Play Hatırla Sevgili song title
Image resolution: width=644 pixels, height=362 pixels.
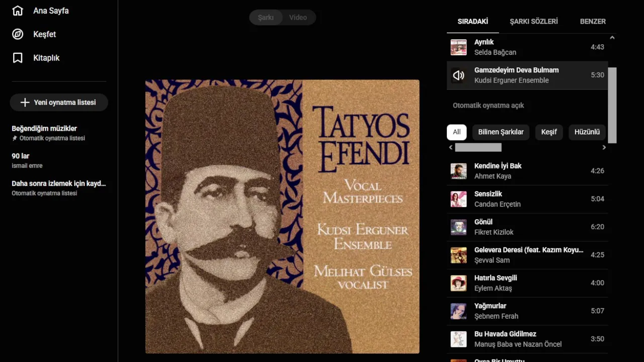[496, 278]
